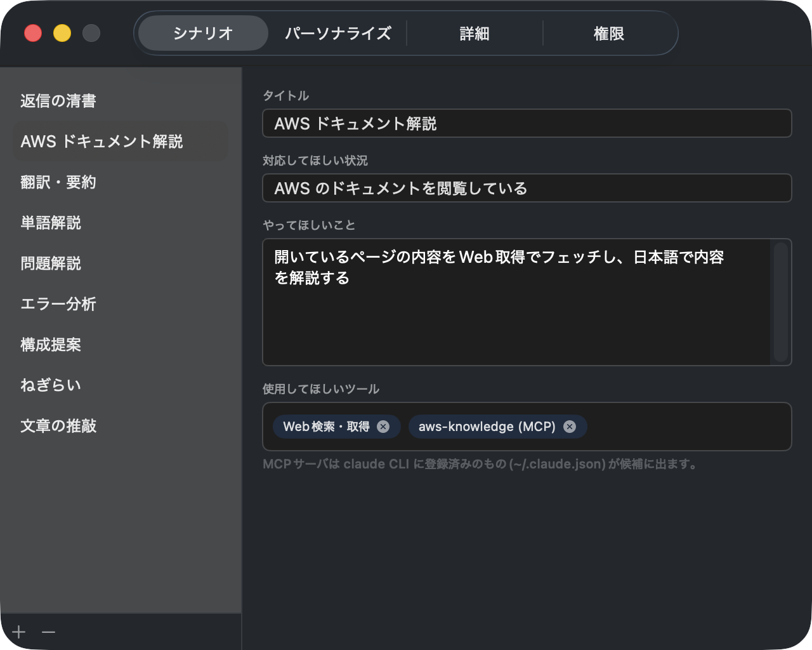The image size is (812, 650).
Task: Click the Web検索・取得 tag label
Action: coord(326,427)
